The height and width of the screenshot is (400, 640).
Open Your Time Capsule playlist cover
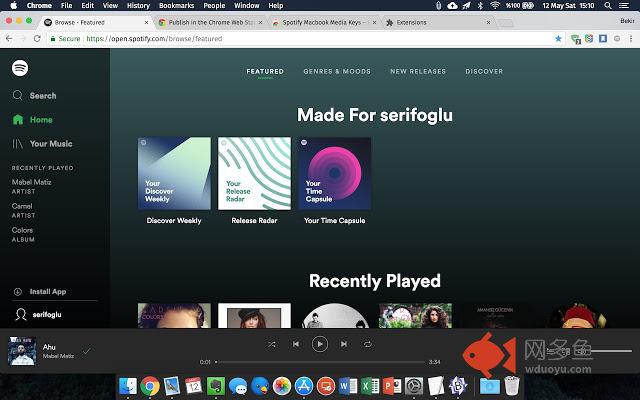point(335,173)
